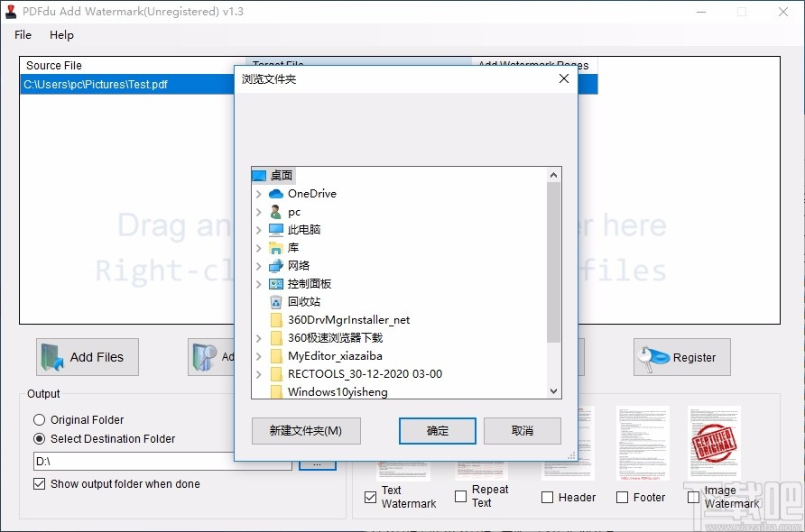
Task: Click the 此电脑 computer icon
Action: tap(276, 229)
